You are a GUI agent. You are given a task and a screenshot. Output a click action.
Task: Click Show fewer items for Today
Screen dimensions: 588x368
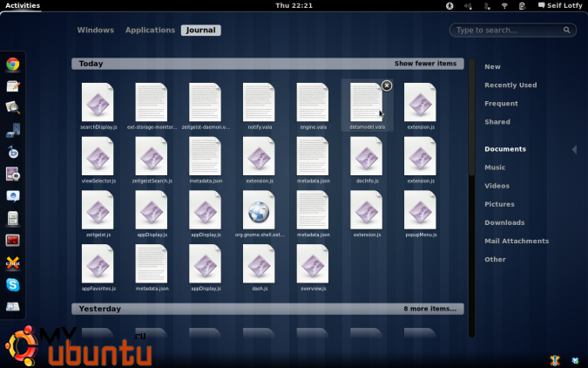[425, 64]
